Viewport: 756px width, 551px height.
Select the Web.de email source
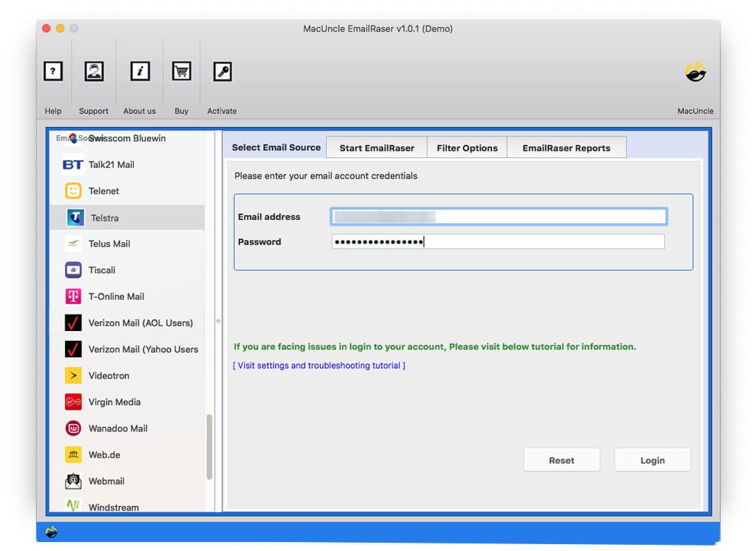pyautogui.click(x=72, y=454)
